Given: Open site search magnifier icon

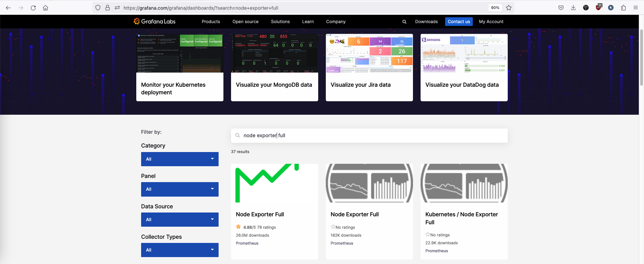Looking at the screenshot, I should [x=404, y=22].
